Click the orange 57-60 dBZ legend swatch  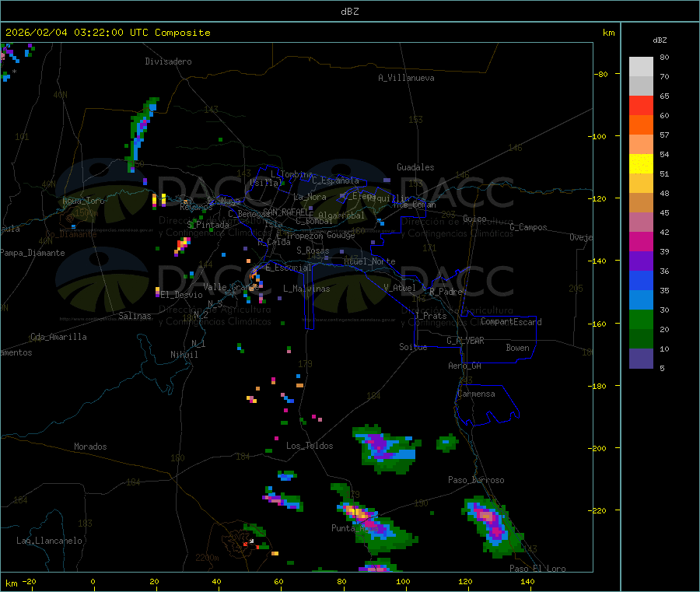point(641,125)
